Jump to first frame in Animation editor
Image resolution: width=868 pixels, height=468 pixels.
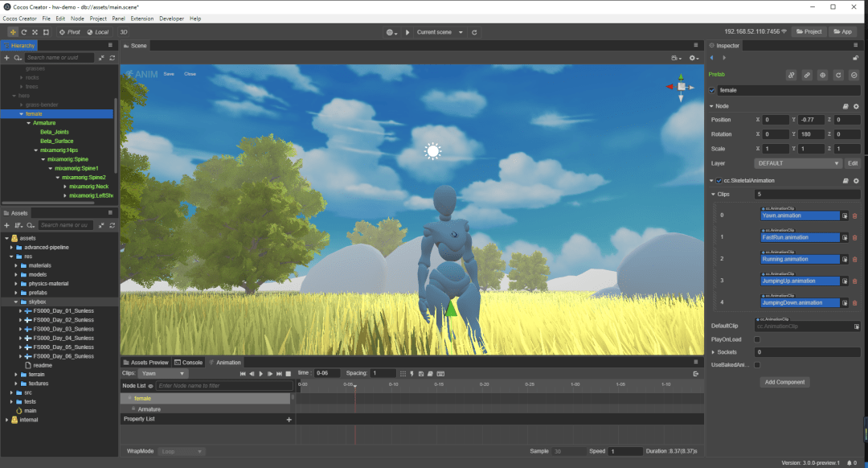(243, 373)
